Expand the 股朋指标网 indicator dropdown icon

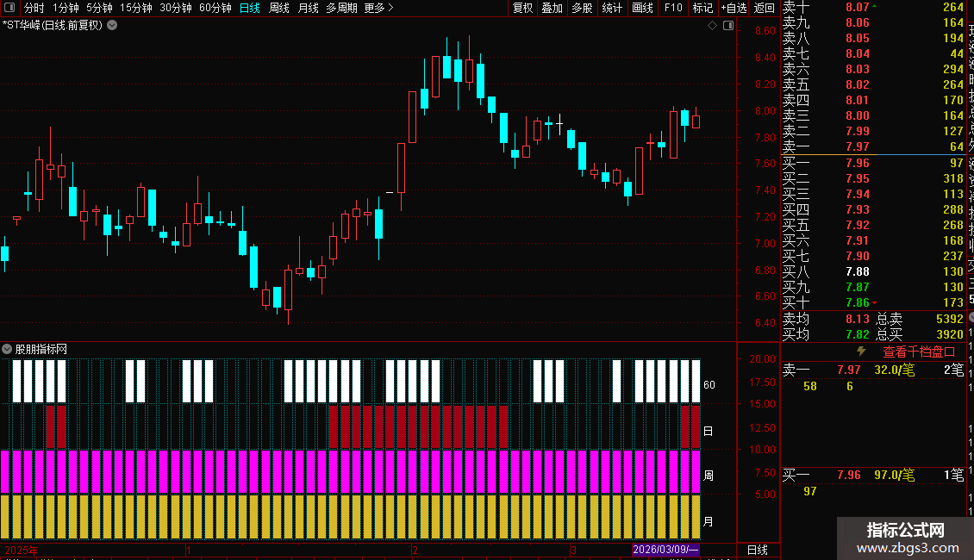(7, 349)
